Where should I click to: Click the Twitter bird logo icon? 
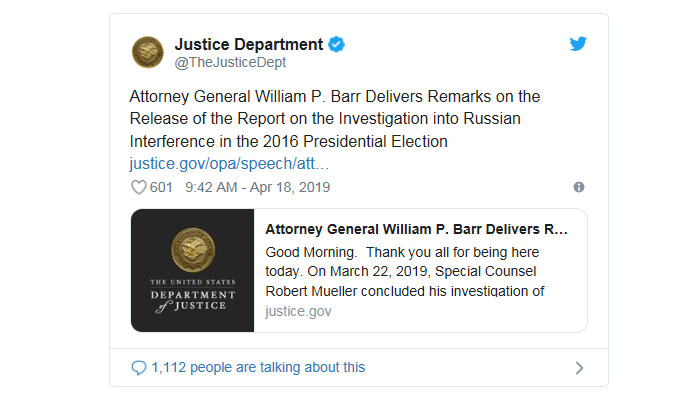578,44
